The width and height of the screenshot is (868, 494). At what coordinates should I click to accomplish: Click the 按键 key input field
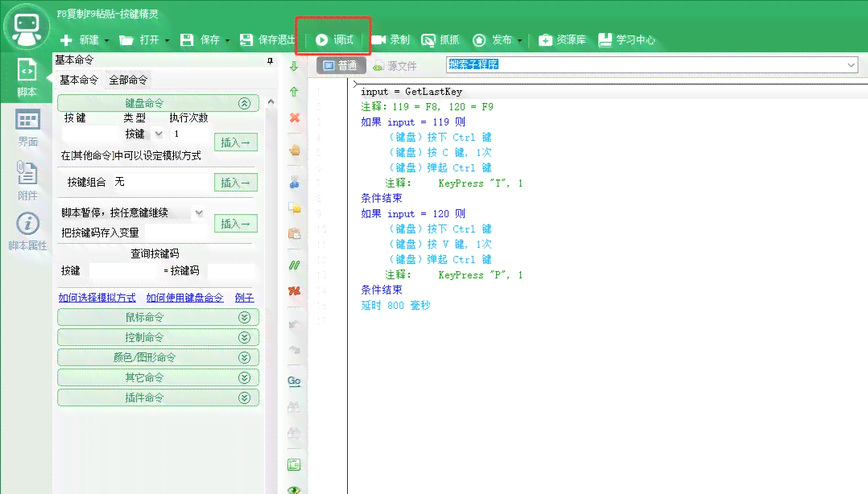(x=89, y=134)
